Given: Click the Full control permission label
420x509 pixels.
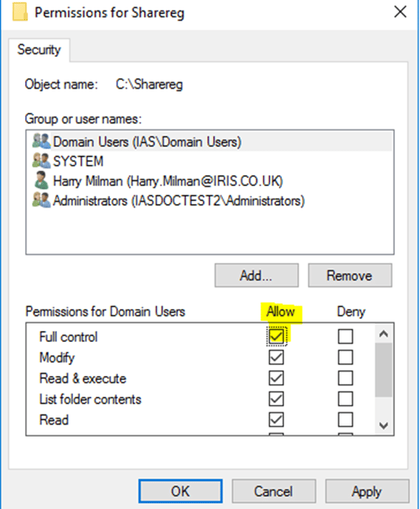Looking at the screenshot, I should coord(69,337).
